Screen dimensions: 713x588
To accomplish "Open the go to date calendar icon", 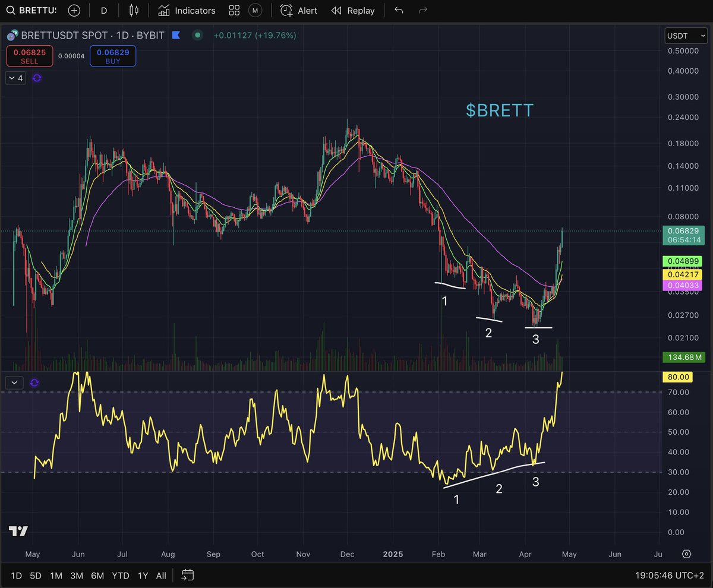I will (188, 575).
